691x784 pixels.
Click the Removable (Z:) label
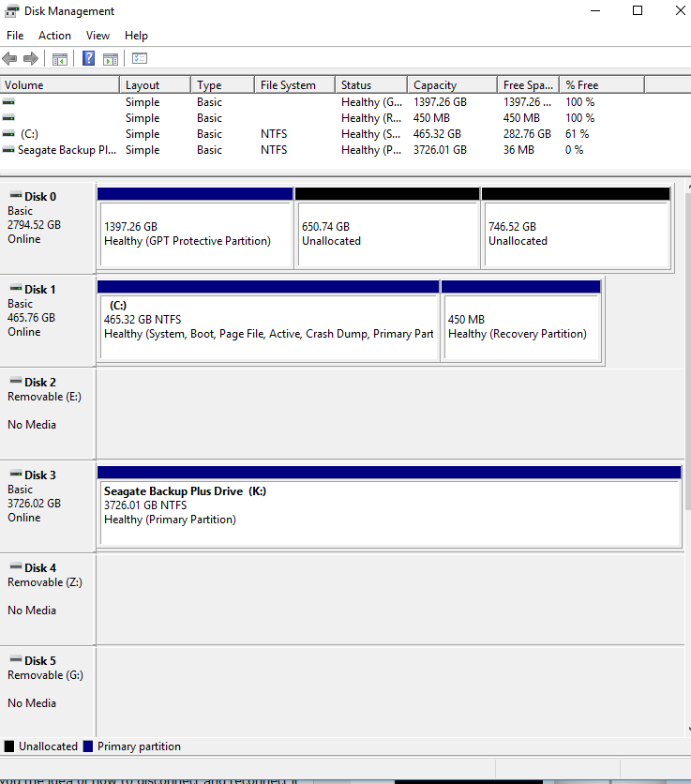tap(44, 582)
